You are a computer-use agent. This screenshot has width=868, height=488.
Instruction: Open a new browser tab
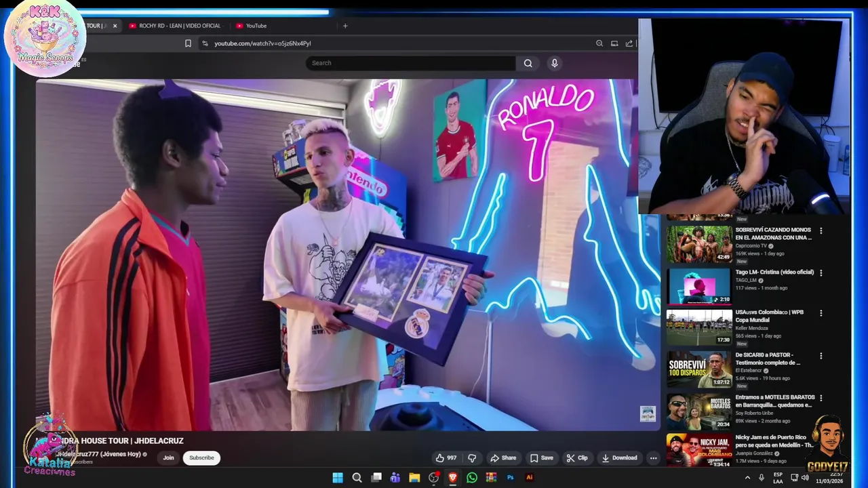coord(345,26)
